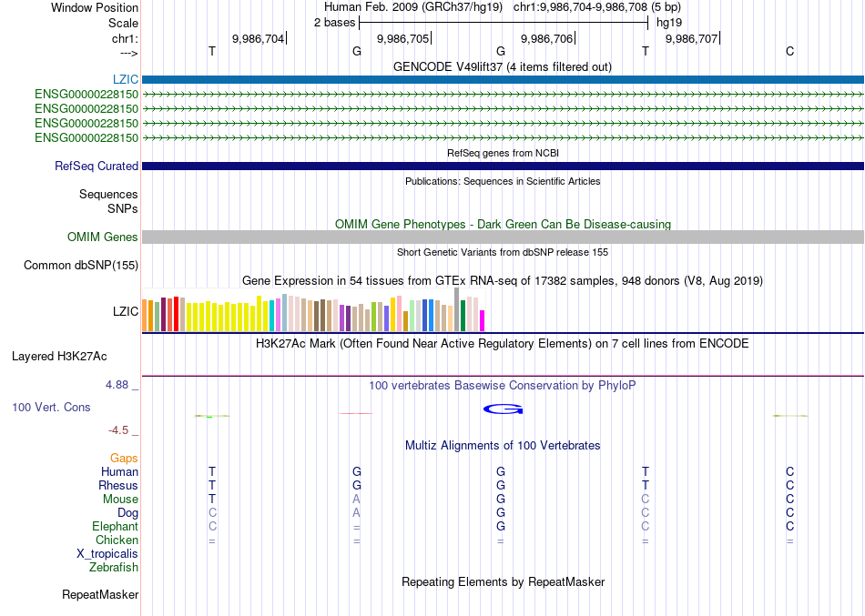Click the 2 bases scale bar text
Image resolution: width=865 pixels, height=616 pixels.
point(335,23)
